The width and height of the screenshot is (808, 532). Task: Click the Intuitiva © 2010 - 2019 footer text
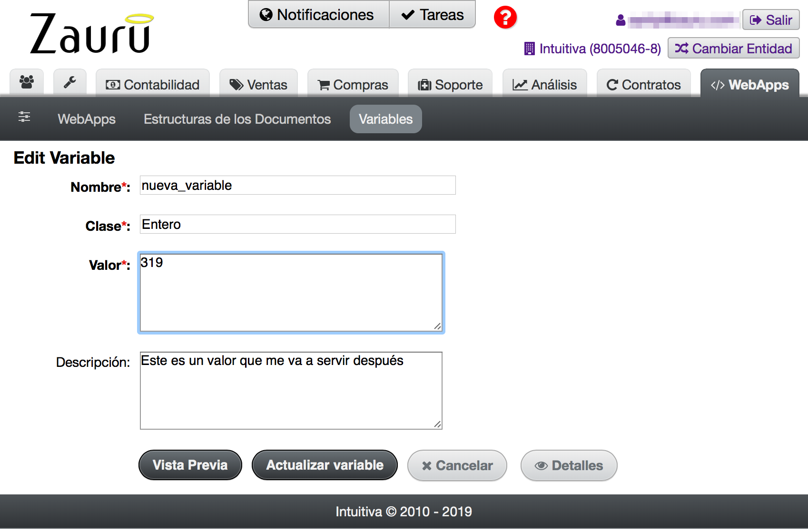[404, 512]
